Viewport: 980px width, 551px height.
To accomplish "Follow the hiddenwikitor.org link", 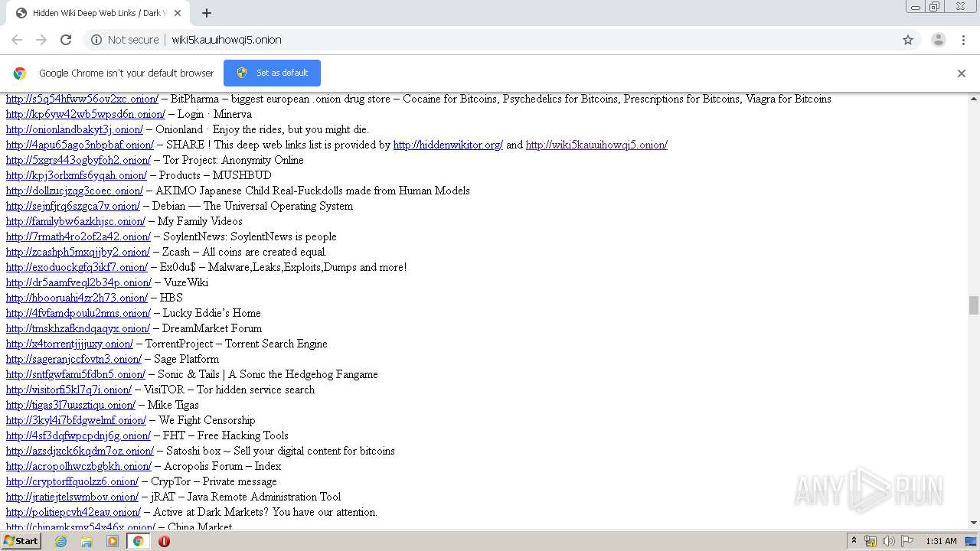I will coord(448,145).
